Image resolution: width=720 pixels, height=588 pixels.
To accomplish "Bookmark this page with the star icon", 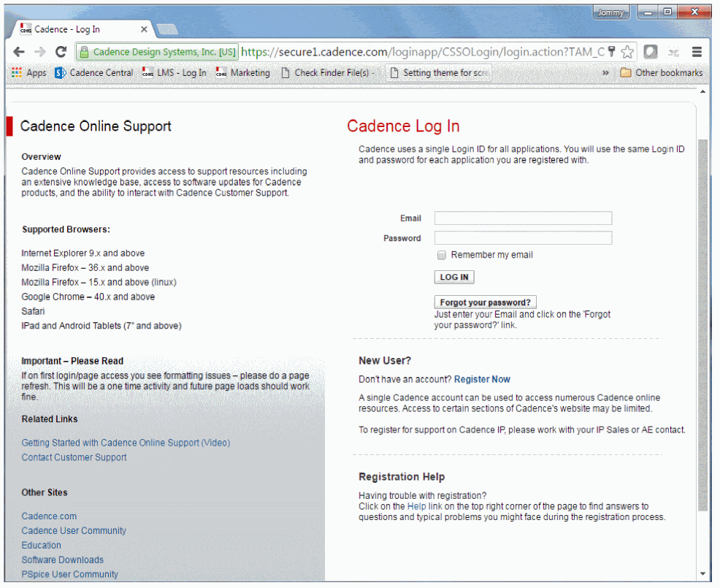I will click(627, 52).
